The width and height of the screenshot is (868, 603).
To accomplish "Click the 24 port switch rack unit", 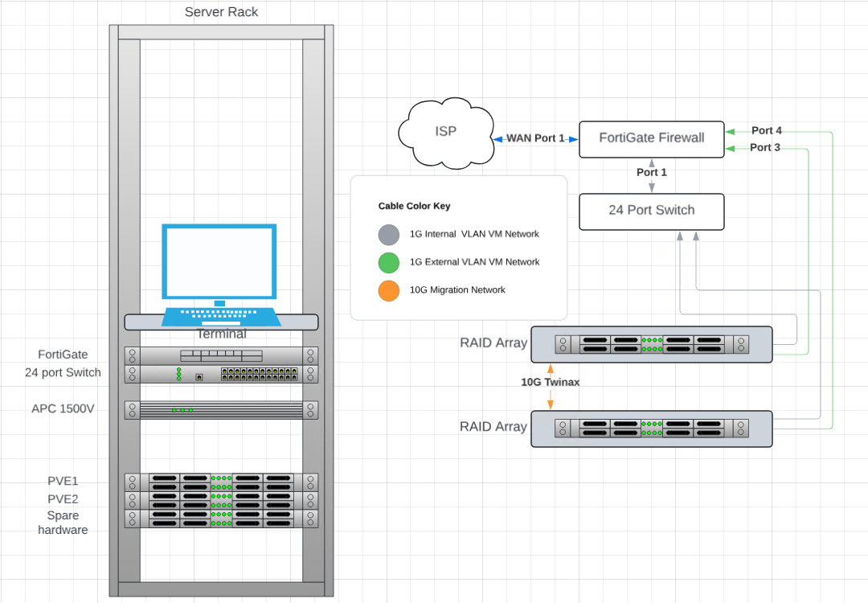I will (221, 374).
